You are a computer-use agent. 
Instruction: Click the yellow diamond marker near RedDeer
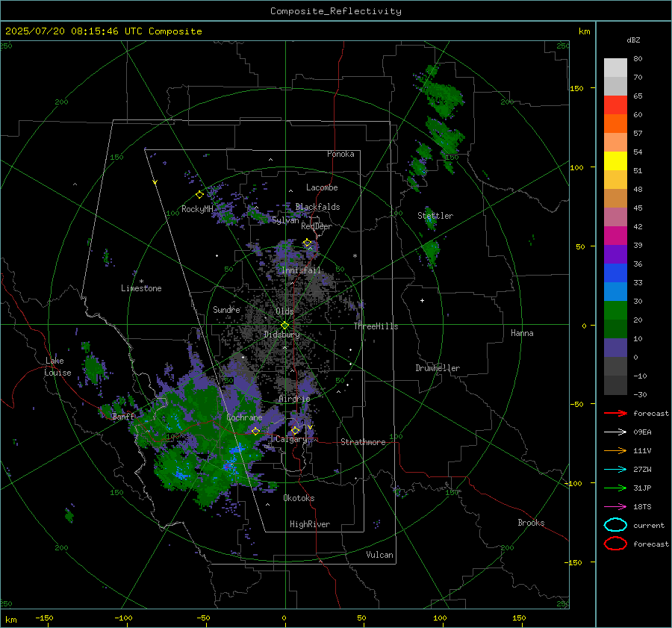307,243
